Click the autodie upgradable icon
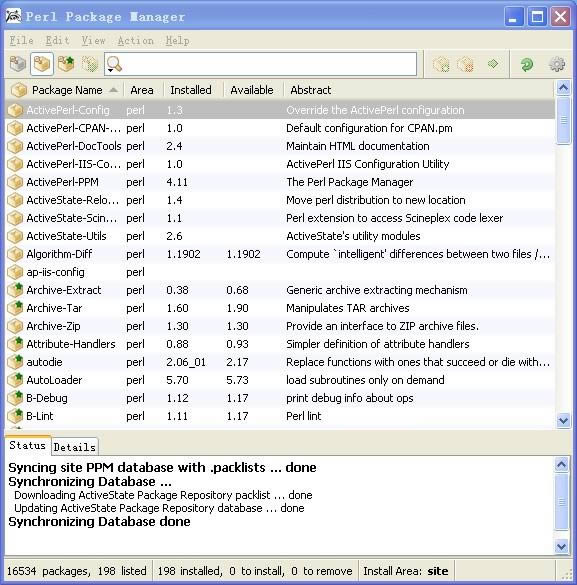 pyautogui.click(x=15, y=362)
